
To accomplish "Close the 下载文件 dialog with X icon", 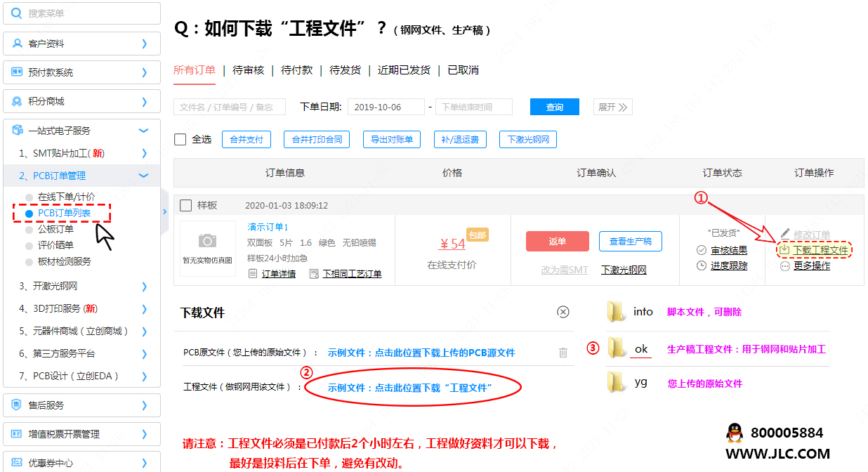I will tap(563, 313).
